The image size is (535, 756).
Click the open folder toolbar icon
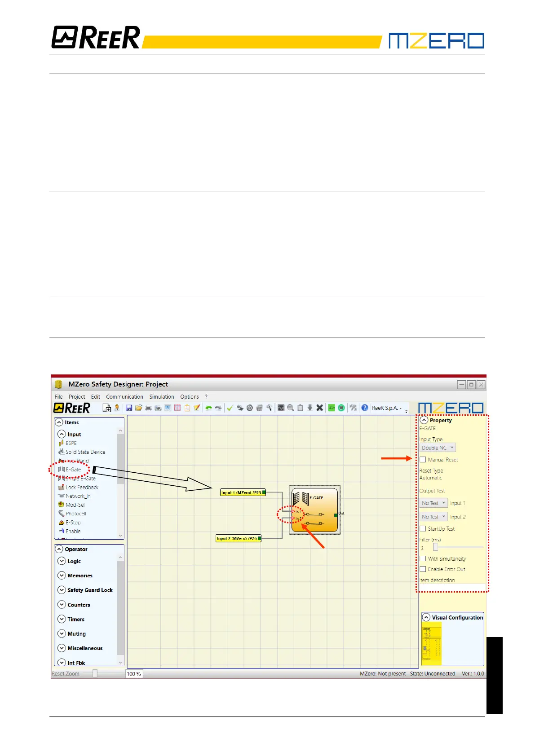pos(138,408)
